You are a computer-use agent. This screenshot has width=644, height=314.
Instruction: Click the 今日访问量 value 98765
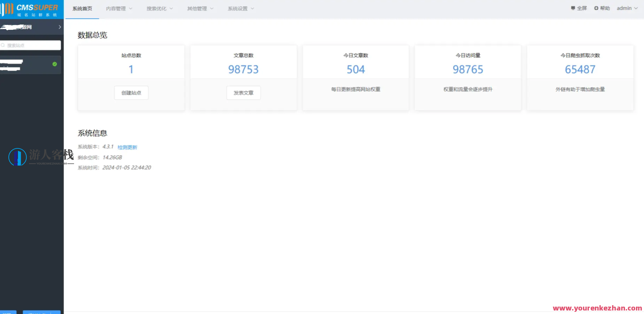point(467,69)
